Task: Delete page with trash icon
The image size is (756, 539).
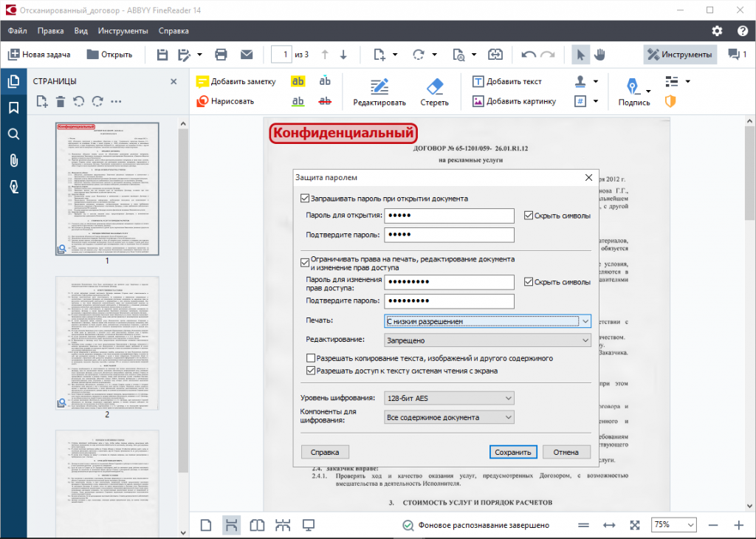Action: (x=61, y=101)
